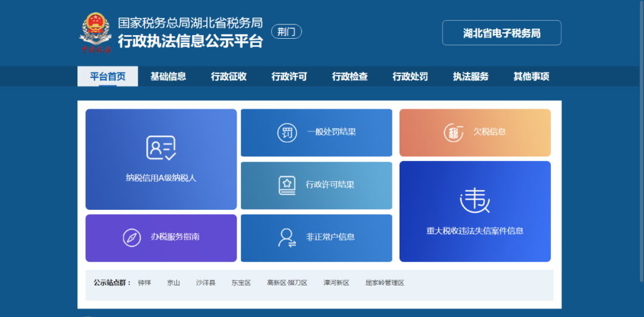Open 行政许可结果 label
This screenshot has height=317, width=644.
[x=330, y=185]
